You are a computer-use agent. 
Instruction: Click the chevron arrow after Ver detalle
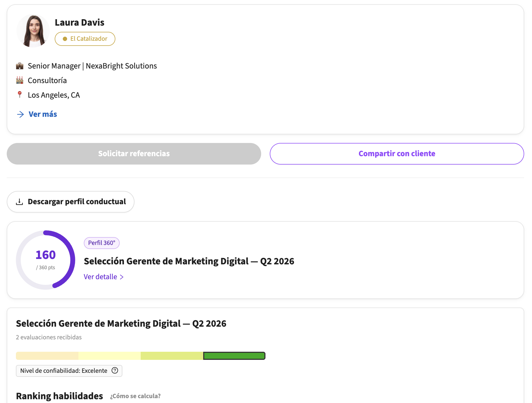pos(122,277)
